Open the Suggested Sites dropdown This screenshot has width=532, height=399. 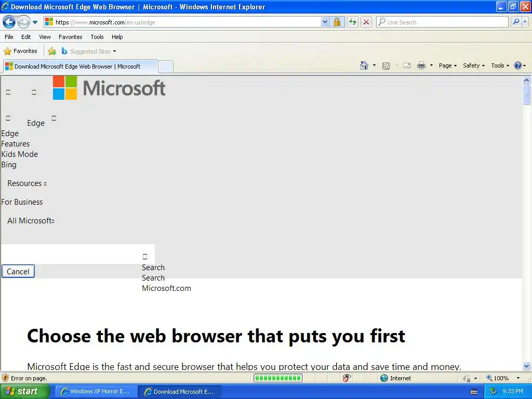pyautogui.click(x=88, y=51)
